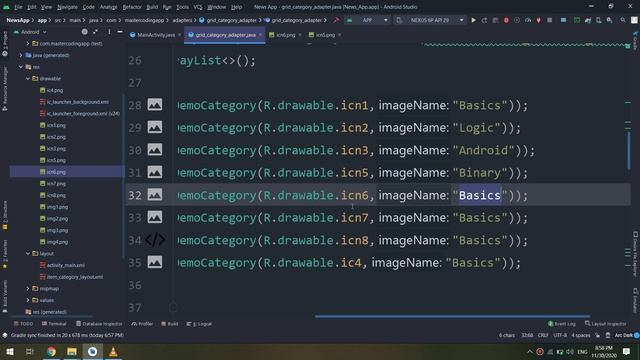640x360 pixels.
Task: Open the Windows notification center icon
Action: pos(627,351)
